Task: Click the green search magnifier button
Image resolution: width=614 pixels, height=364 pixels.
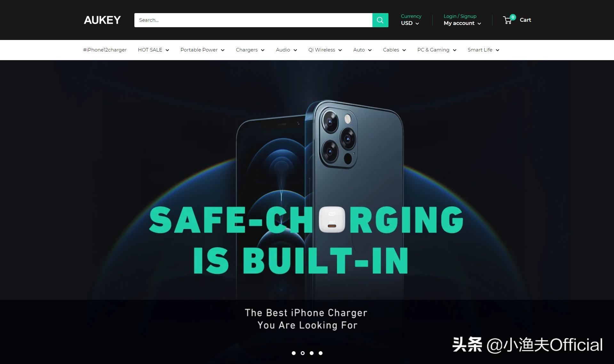Action: pos(380,20)
